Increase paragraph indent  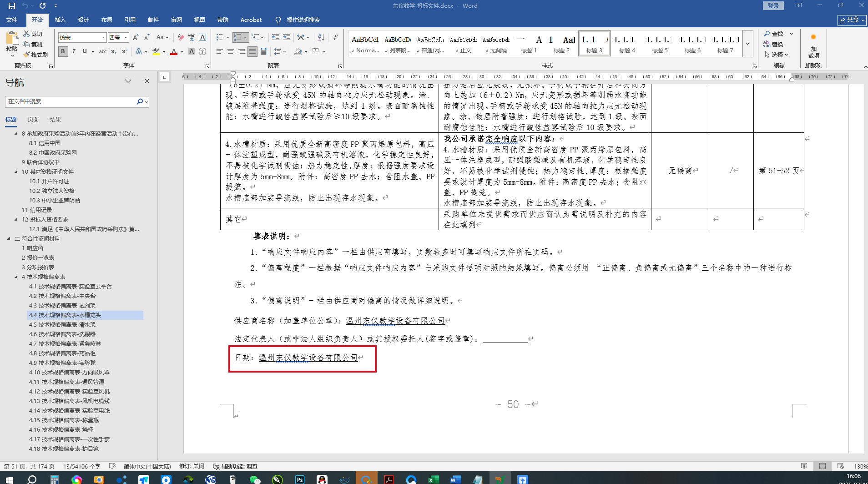pyautogui.click(x=287, y=37)
